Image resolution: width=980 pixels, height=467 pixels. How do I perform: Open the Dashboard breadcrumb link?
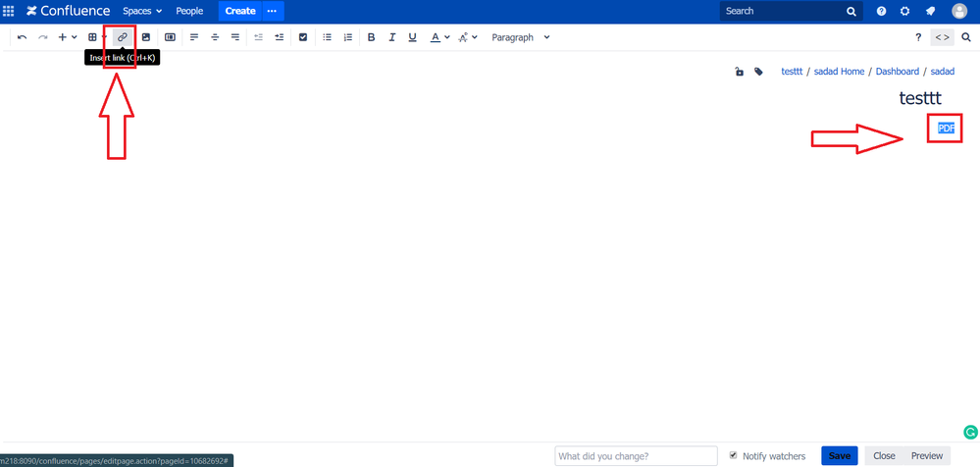897,72
